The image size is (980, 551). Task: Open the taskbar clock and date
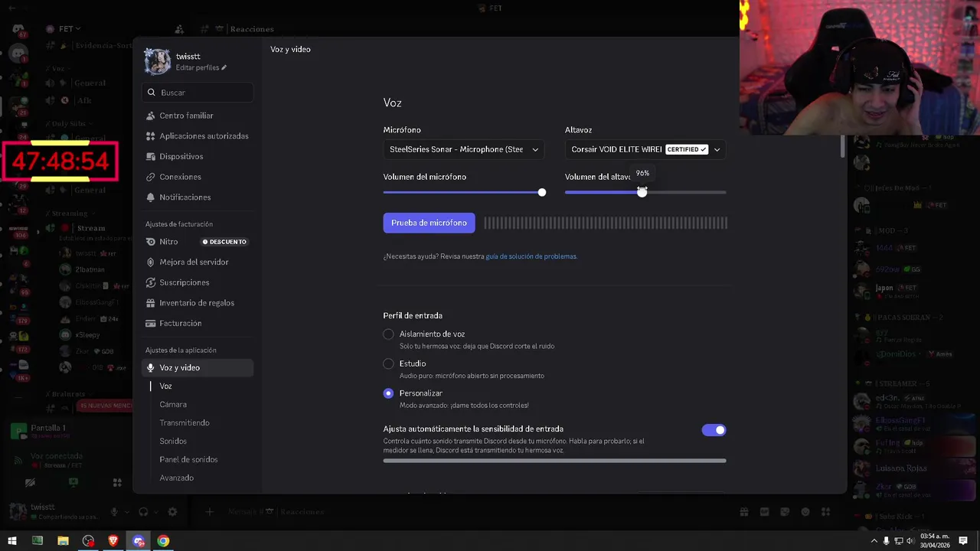[x=934, y=540]
